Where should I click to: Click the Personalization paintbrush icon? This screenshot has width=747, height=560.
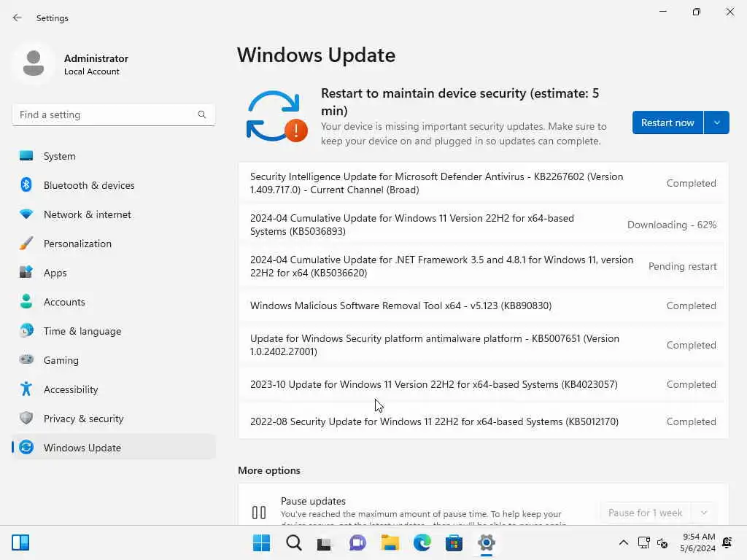coord(26,244)
